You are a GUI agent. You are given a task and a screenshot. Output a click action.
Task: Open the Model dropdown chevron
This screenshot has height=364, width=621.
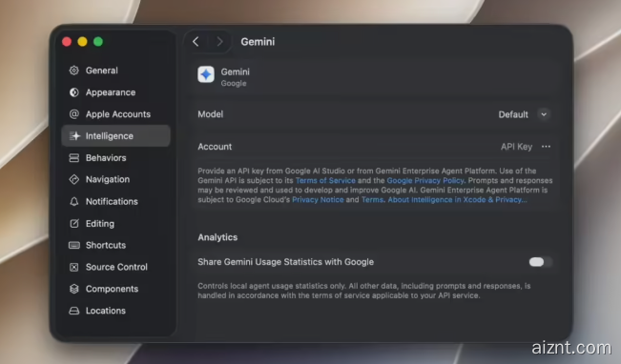[x=544, y=114]
